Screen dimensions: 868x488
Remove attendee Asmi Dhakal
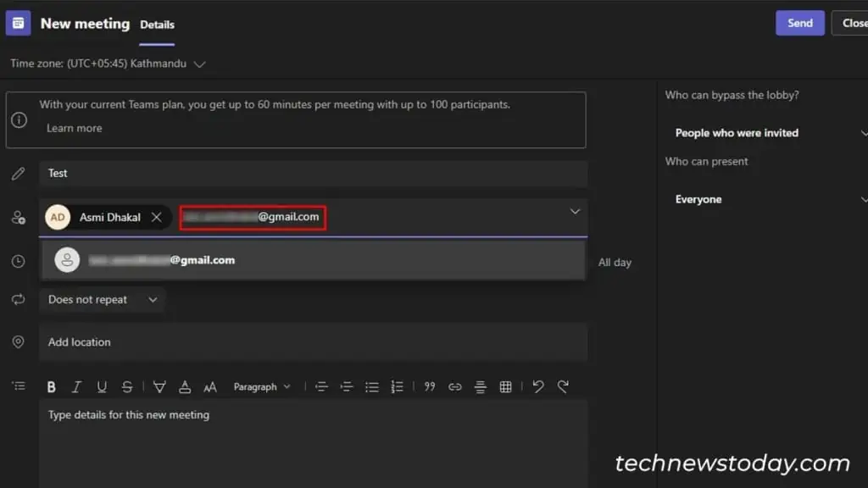[x=157, y=218]
